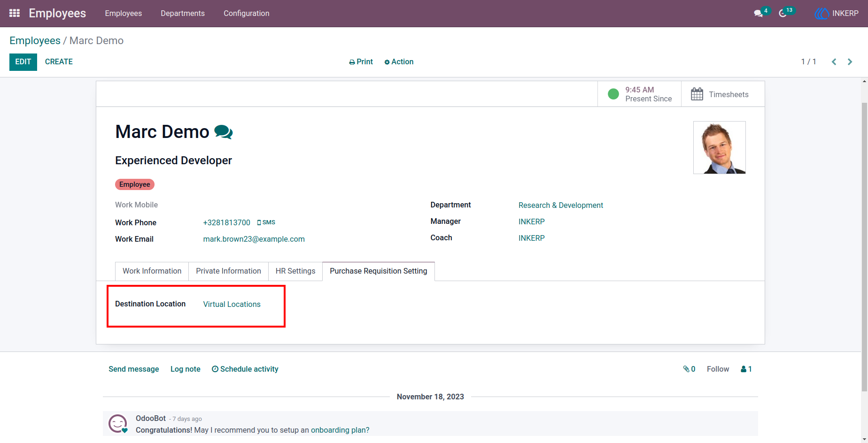Open Research & Development department link
Viewport: 868px width, 443px height.
561,206
